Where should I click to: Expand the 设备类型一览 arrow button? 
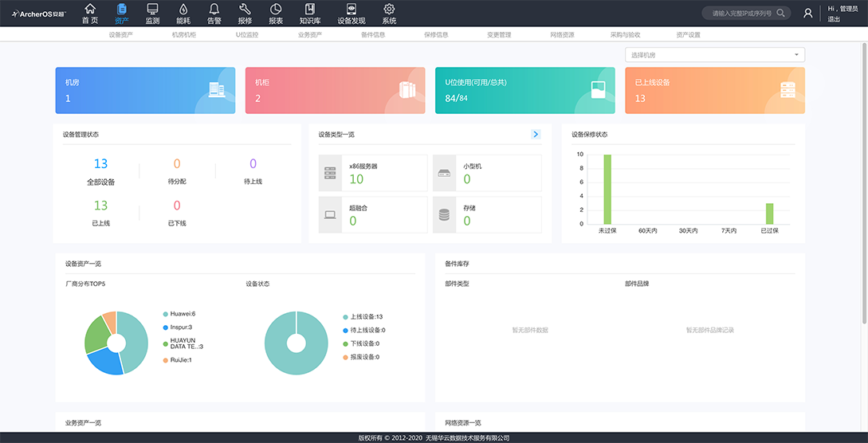pyautogui.click(x=536, y=135)
